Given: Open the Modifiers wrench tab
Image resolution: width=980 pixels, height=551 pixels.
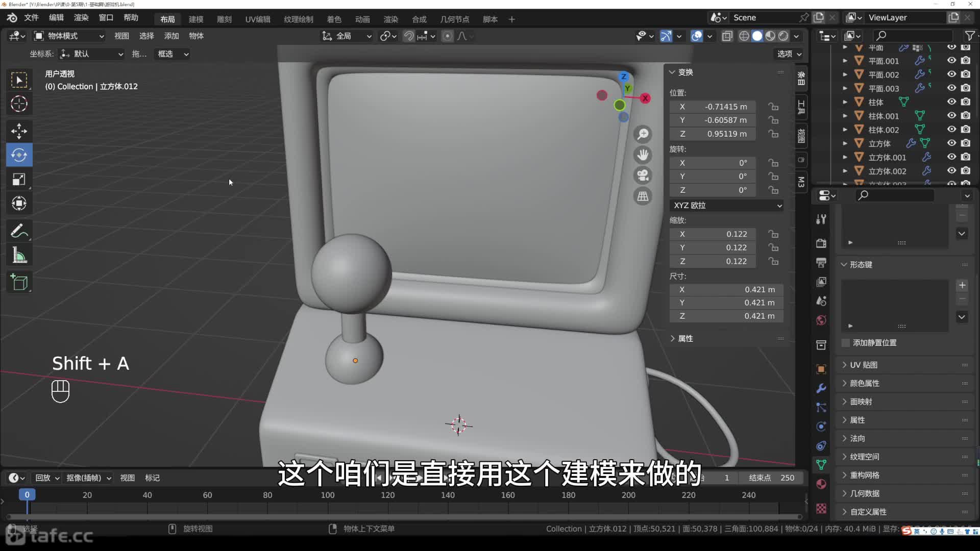Looking at the screenshot, I should (821, 388).
